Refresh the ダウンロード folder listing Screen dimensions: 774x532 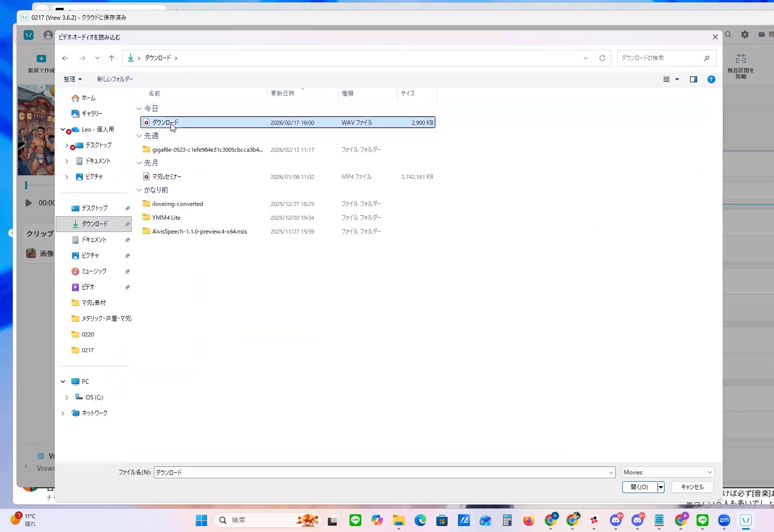pyautogui.click(x=602, y=58)
